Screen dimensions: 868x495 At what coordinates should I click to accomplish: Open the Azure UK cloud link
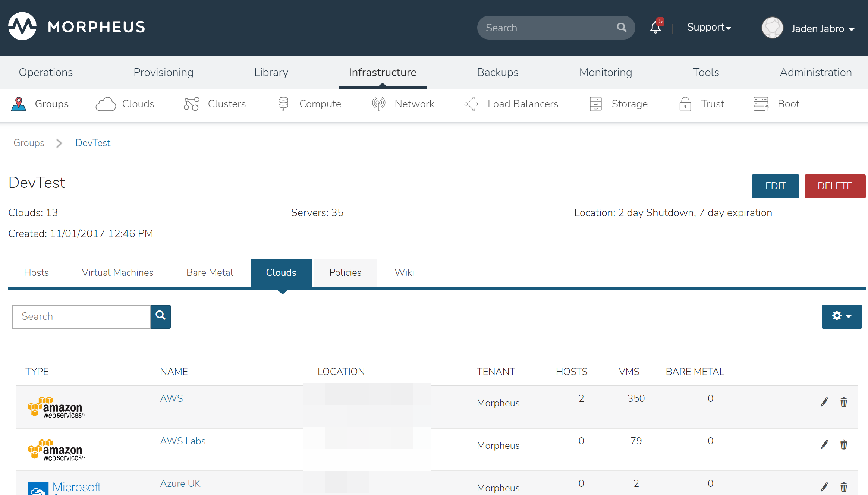tap(180, 483)
